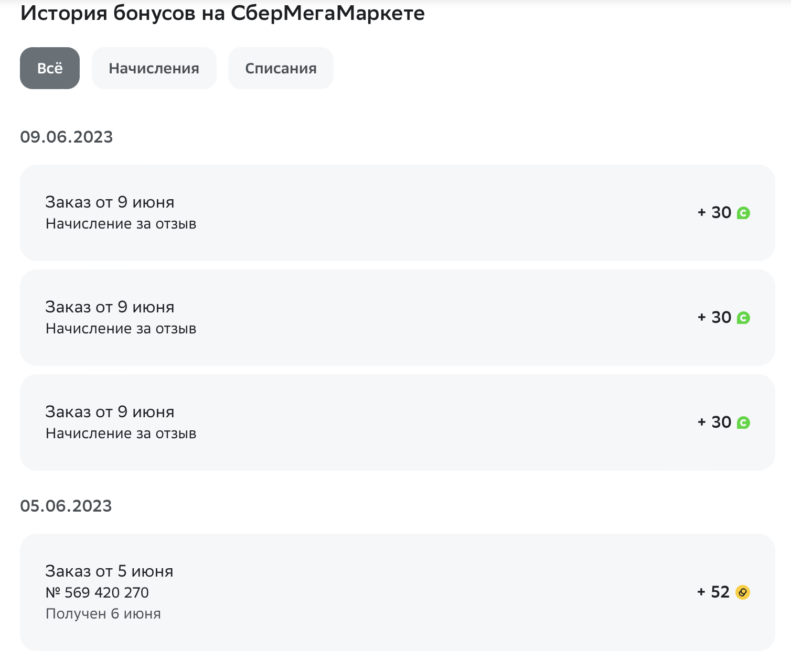The image size is (791, 672).
Task: Click the + 52 bonus amount
Action: pos(713,592)
